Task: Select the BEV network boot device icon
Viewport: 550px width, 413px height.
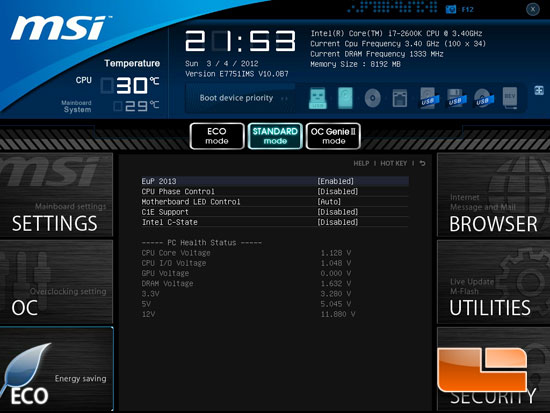Action: pyautogui.click(x=510, y=98)
